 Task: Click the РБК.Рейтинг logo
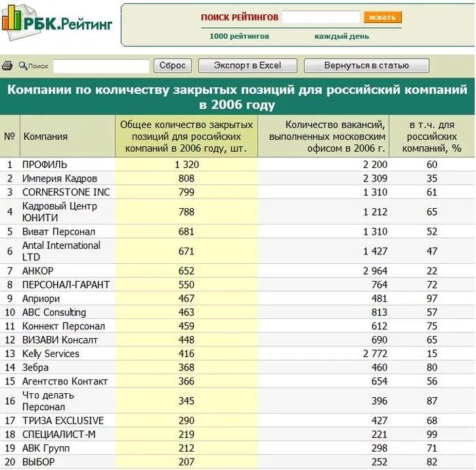tap(57, 22)
